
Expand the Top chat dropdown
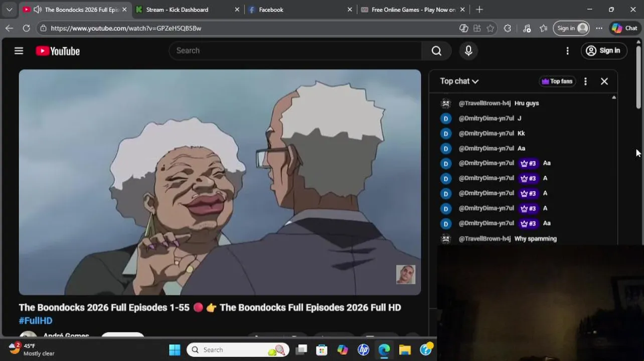coord(459,81)
